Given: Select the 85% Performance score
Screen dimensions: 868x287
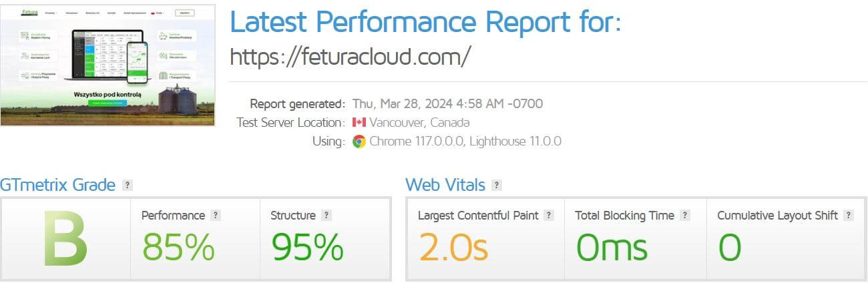Looking at the screenshot, I should pos(178,248).
